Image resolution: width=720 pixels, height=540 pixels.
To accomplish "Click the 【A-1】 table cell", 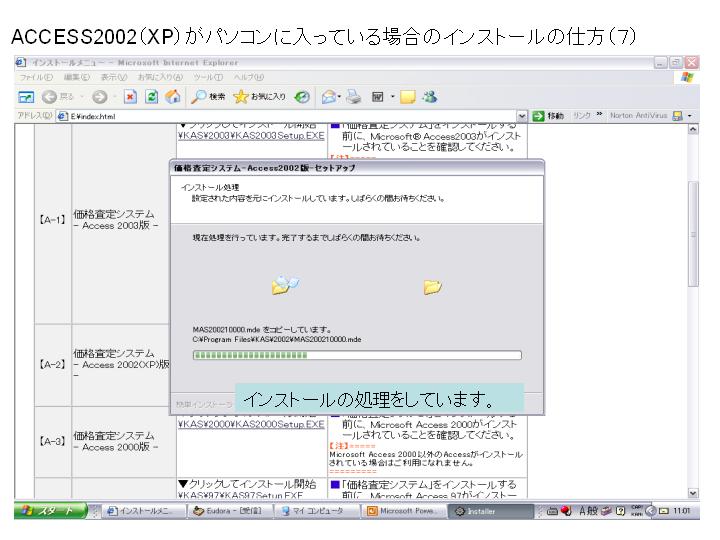I will pos(53,219).
